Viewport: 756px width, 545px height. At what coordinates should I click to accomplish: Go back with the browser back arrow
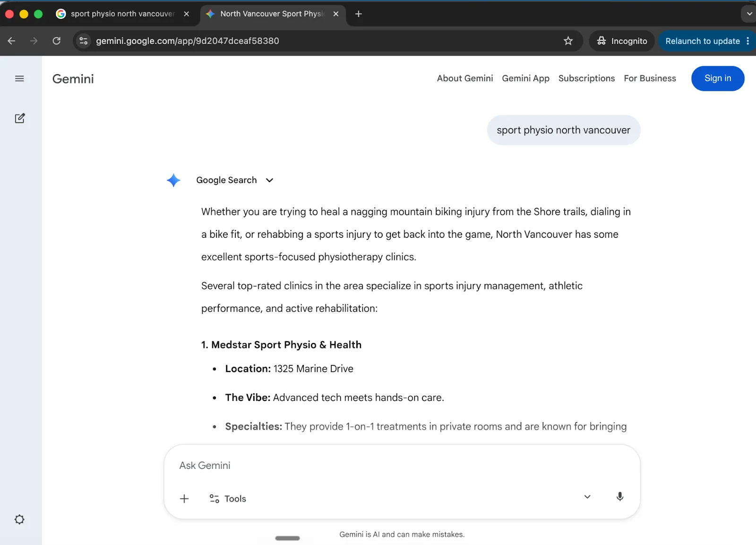pos(12,41)
